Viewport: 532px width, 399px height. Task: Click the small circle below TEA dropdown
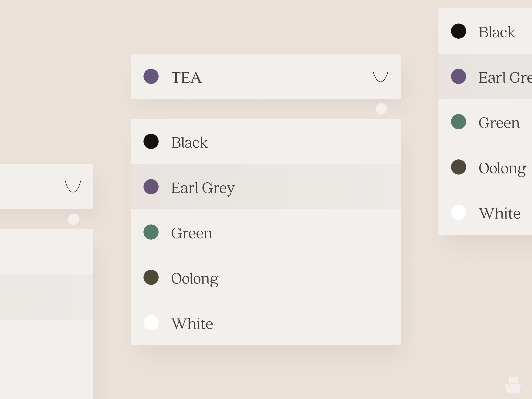381,109
